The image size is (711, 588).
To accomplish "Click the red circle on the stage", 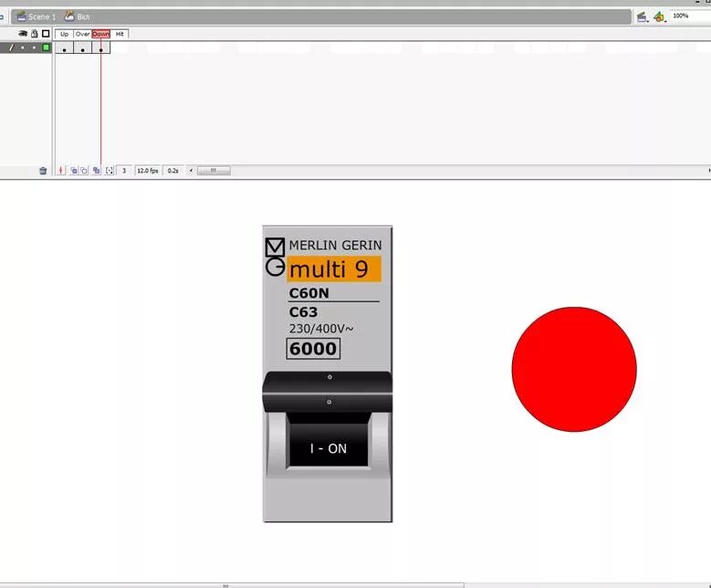I will [574, 369].
